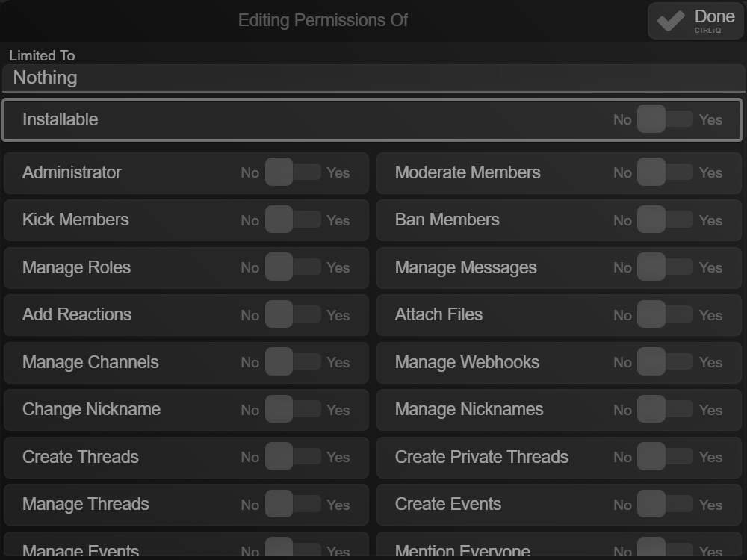The width and height of the screenshot is (747, 560).
Task: Turn on Manage Nicknames toggle
Action: [x=665, y=410]
